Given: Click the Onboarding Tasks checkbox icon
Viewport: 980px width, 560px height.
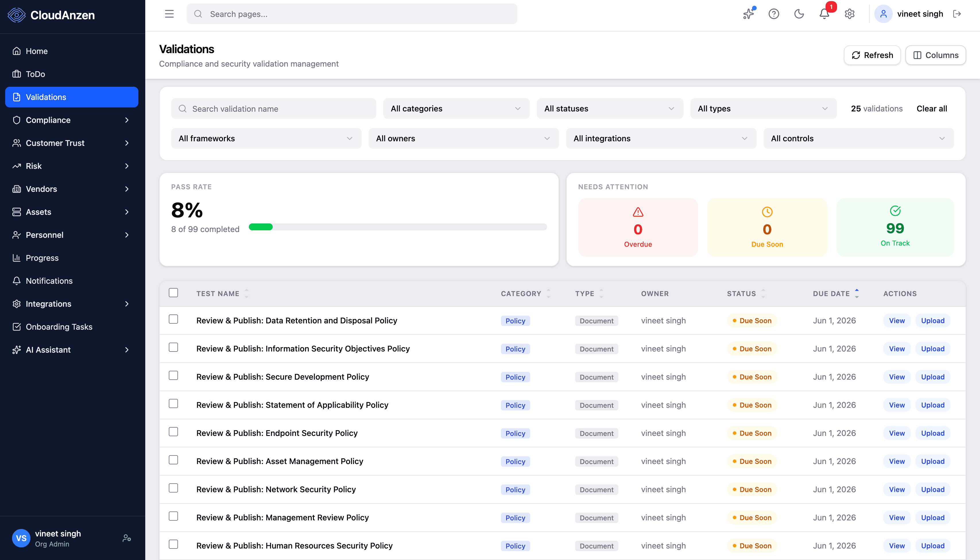Looking at the screenshot, I should coord(17,327).
